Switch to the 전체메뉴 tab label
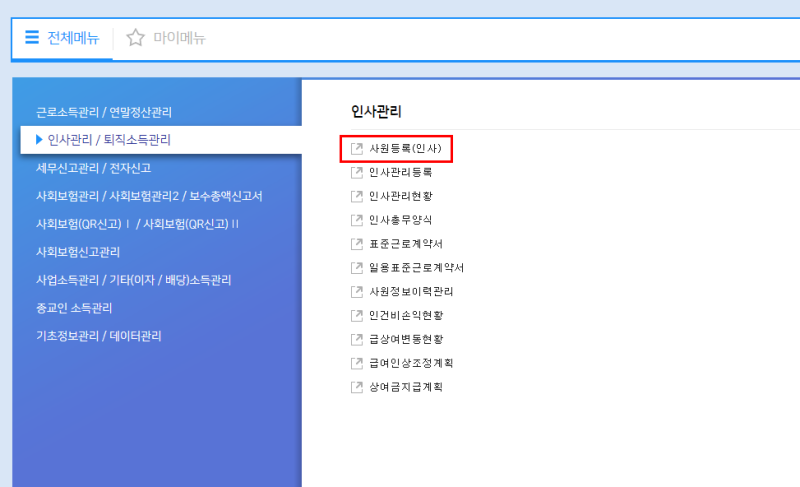This screenshot has width=800, height=487. coord(73,38)
